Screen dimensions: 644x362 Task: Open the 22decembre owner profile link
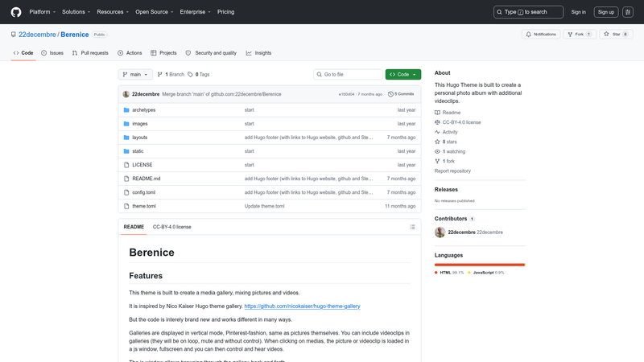pos(37,35)
